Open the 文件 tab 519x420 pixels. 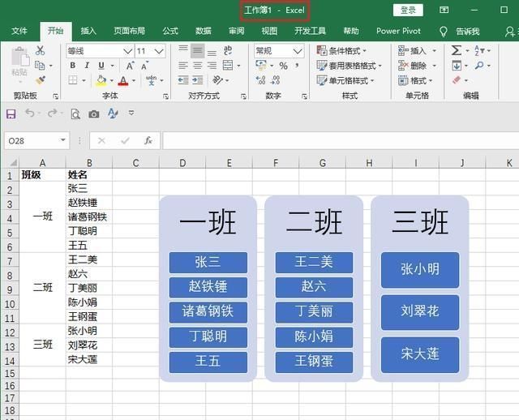(x=19, y=31)
